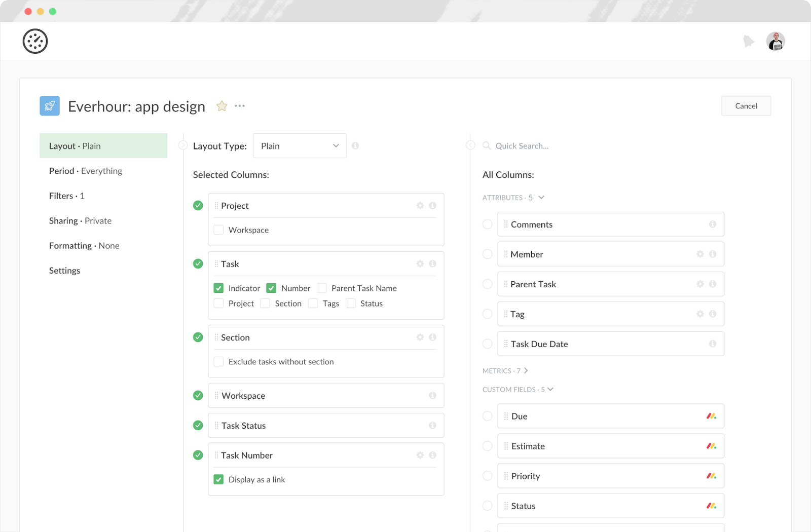Click the Cancel button

coord(746,106)
